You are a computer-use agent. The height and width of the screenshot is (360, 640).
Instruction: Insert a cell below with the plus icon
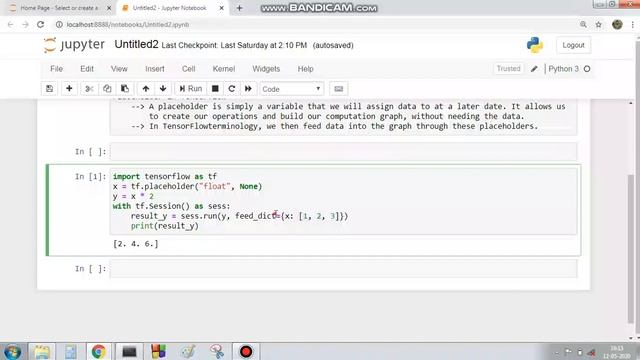point(69,89)
